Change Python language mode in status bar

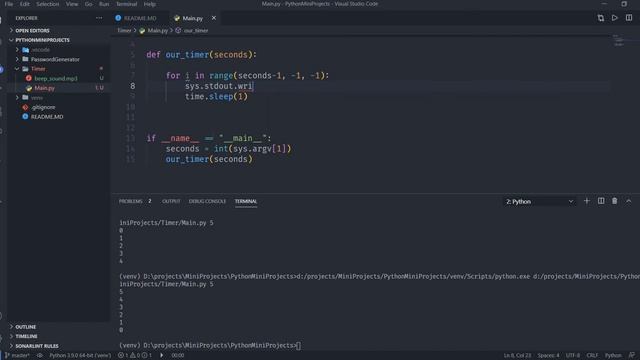(613, 356)
